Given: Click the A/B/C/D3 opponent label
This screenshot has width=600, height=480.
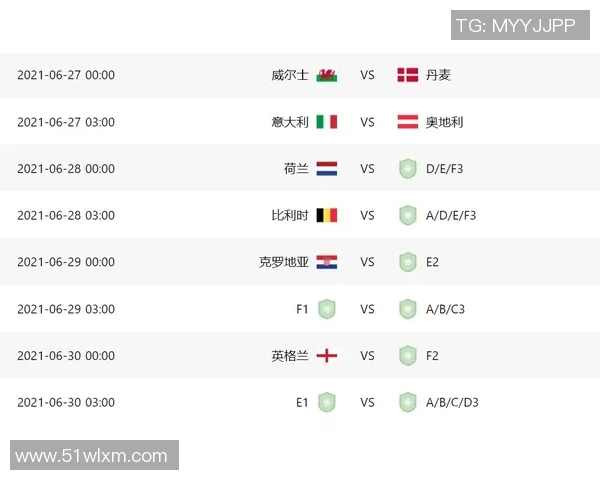Looking at the screenshot, I should (x=452, y=402).
